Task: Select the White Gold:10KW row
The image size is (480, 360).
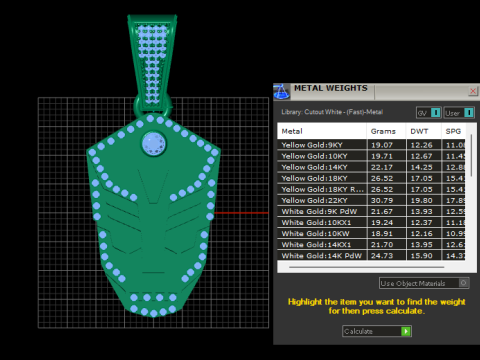Action: point(371,233)
